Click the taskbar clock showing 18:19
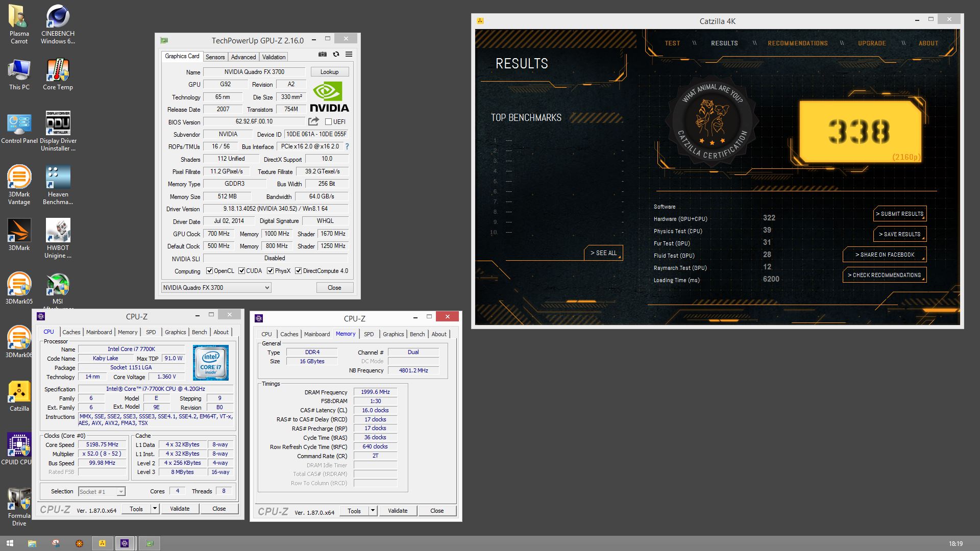The image size is (980, 551). [955, 544]
